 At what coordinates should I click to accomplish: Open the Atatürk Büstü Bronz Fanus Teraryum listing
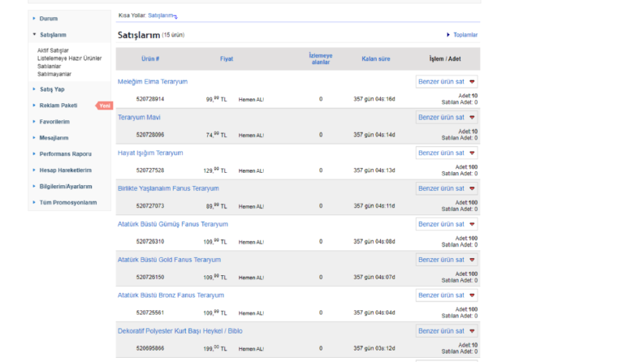(x=171, y=295)
